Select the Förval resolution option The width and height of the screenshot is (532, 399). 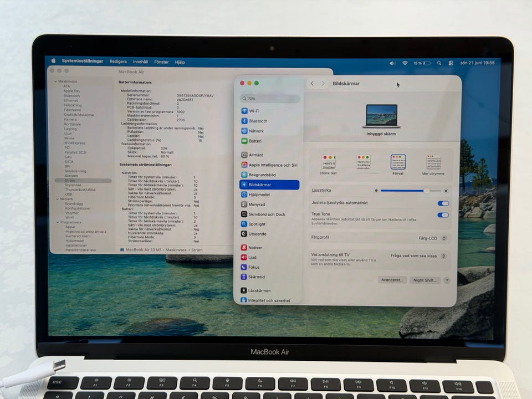pyautogui.click(x=398, y=165)
